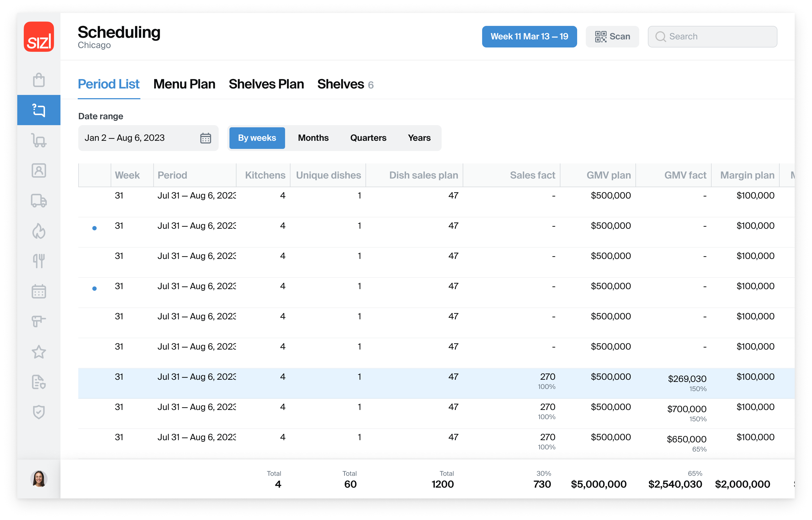
Task: Click the paint roller sidebar icon
Action: click(x=39, y=321)
